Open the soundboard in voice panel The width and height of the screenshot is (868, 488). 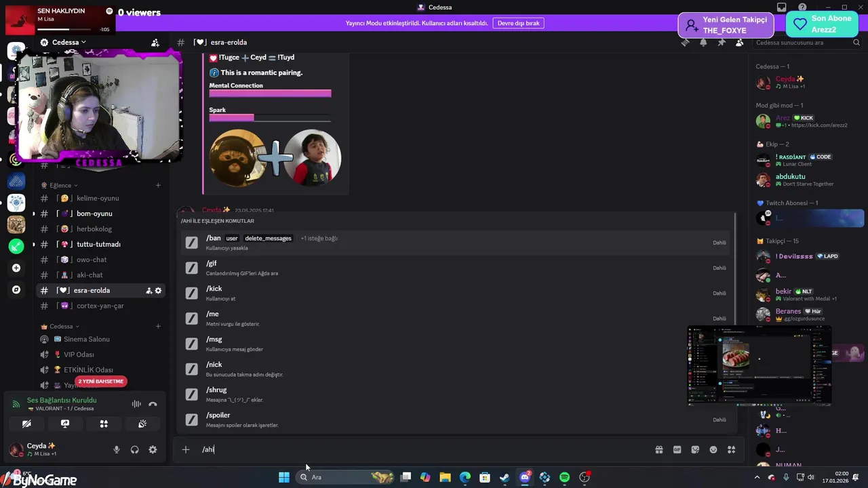[x=142, y=424]
